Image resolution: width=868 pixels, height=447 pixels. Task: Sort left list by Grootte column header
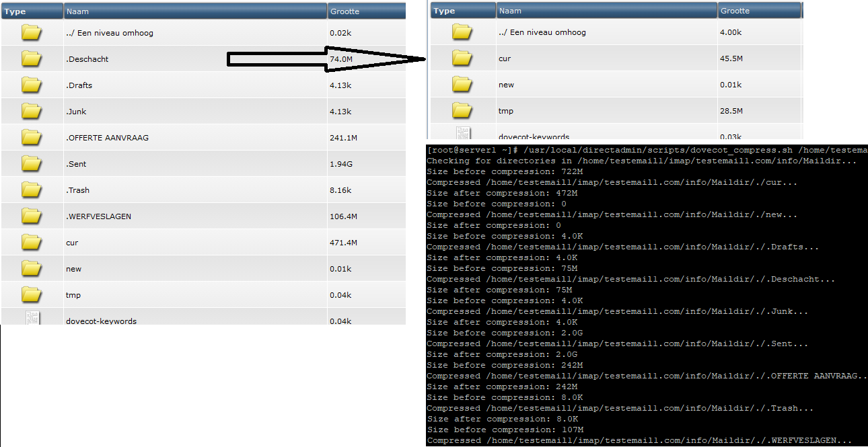(x=345, y=11)
